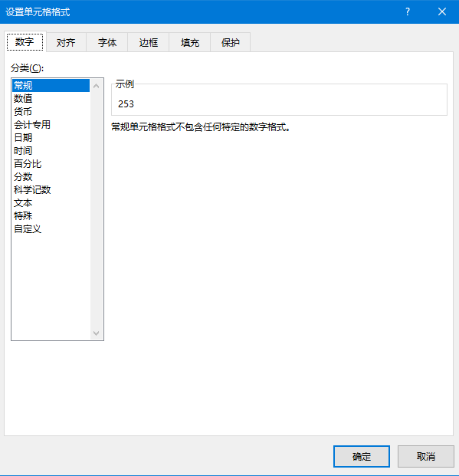Pick 会计专用 from the category list
Viewport: 459px width, 476px height.
pyautogui.click(x=51, y=124)
